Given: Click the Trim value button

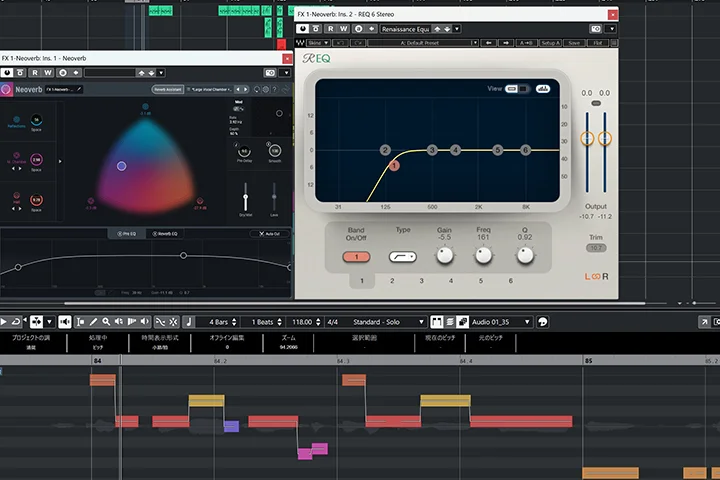Looking at the screenshot, I should [596, 248].
